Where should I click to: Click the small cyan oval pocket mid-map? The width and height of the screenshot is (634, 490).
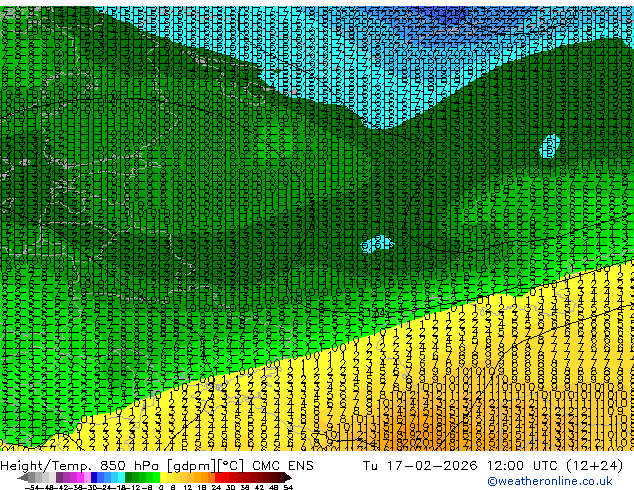376,244
